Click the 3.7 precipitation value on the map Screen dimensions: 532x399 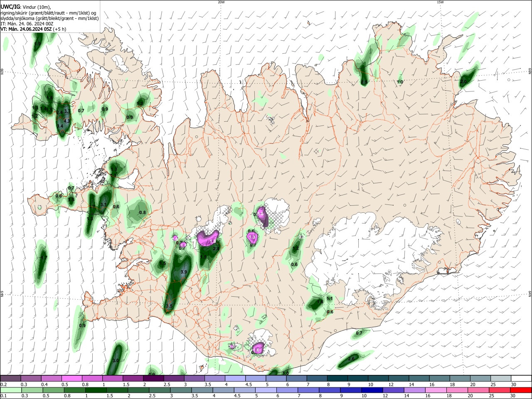click(67, 111)
